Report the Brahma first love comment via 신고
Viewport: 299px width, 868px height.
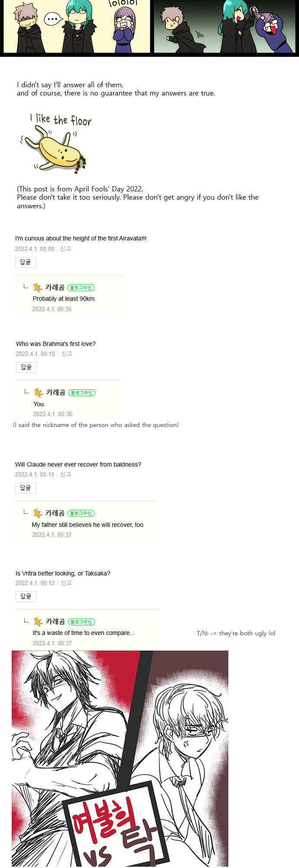67,354
